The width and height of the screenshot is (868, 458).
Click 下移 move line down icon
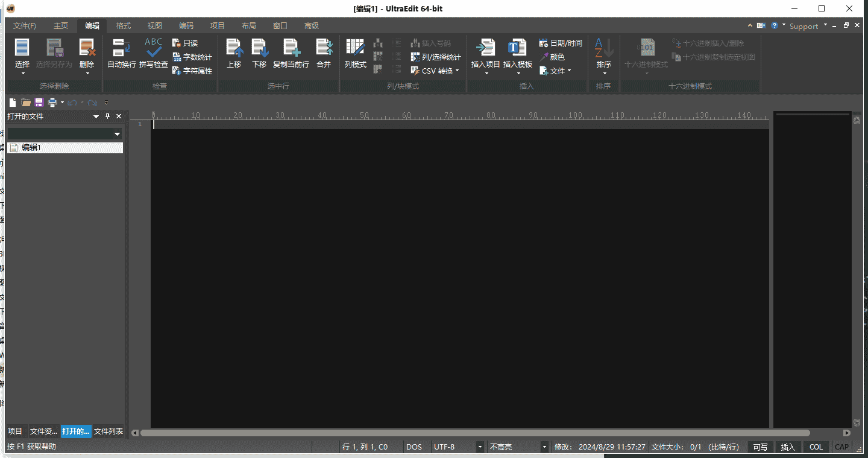[x=259, y=48]
